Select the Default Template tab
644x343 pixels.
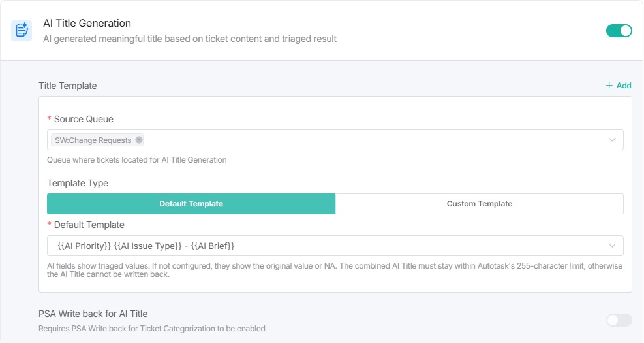point(191,204)
